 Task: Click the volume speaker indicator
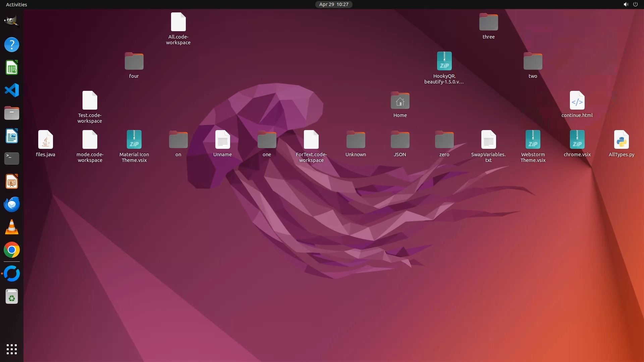626,4
